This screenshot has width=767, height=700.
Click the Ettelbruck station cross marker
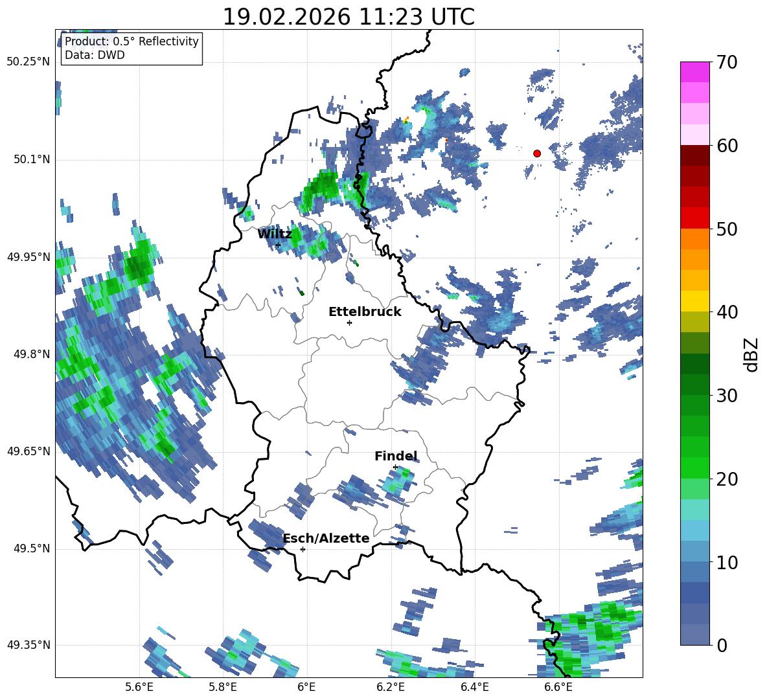point(349,322)
